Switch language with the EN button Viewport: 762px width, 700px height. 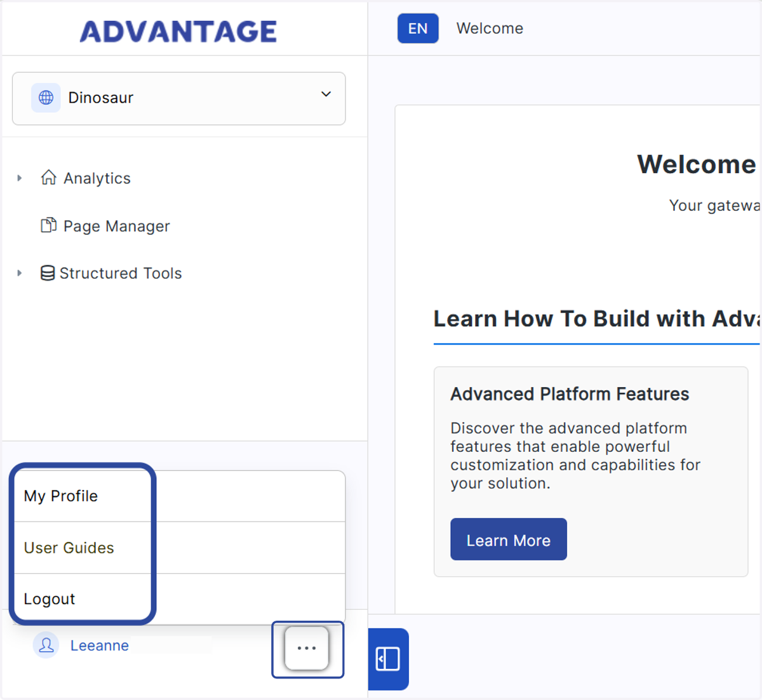point(418,29)
